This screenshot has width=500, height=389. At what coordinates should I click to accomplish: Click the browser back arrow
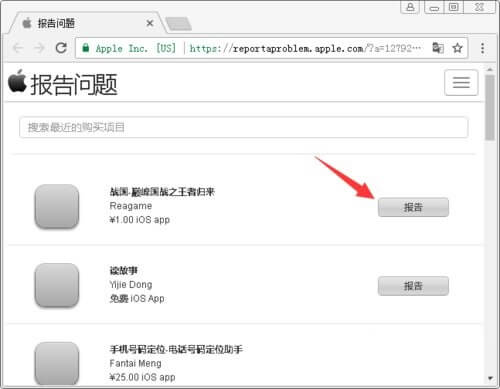[x=18, y=48]
